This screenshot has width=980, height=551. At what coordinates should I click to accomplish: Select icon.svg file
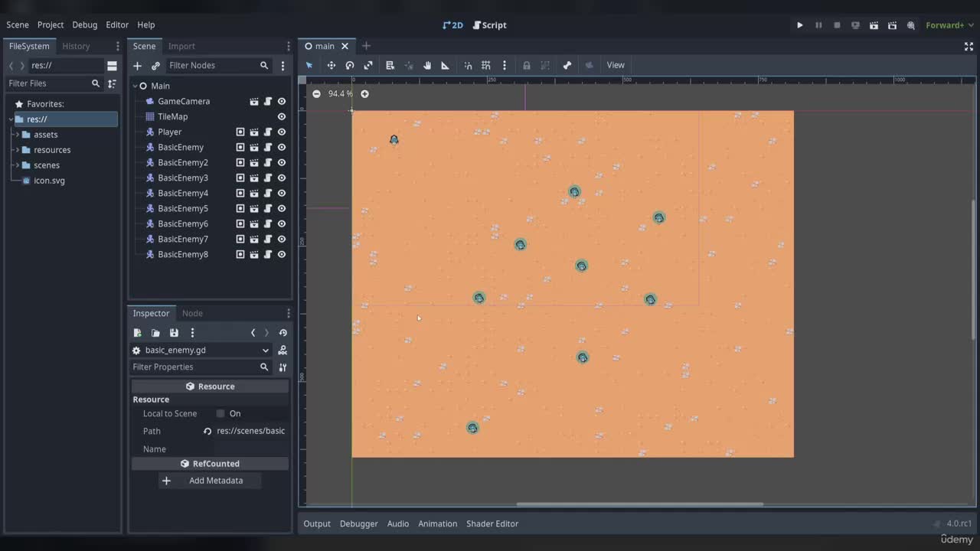pyautogui.click(x=49, y=181)
